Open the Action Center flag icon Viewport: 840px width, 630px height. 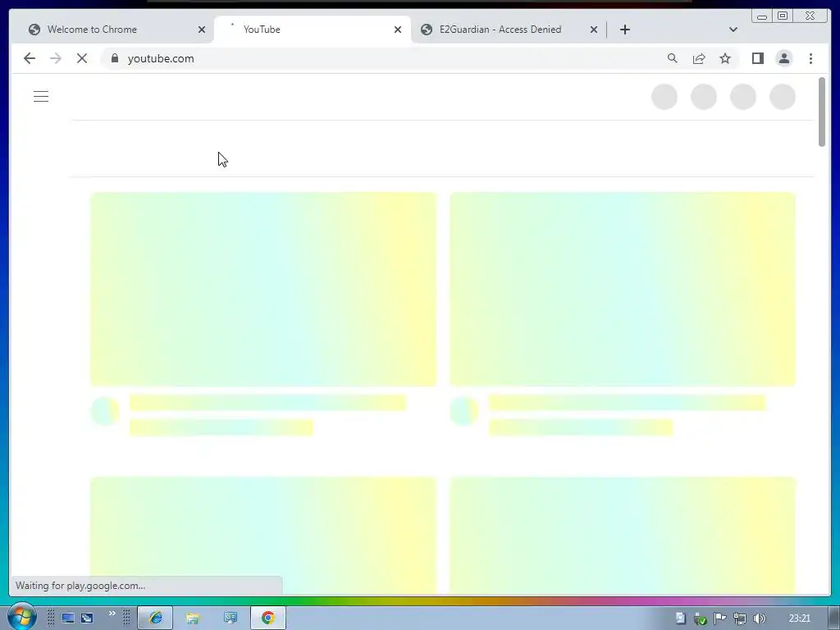(x=720, y=619)
